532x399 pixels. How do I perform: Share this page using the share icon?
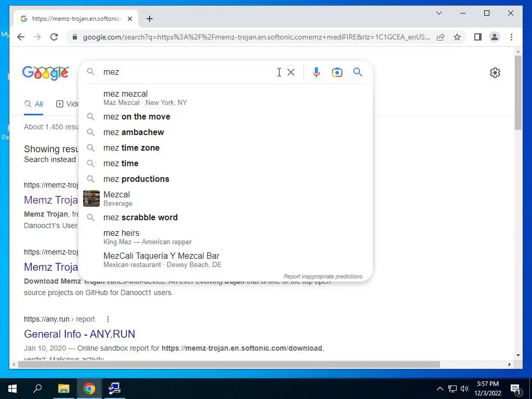click(441, 37)
